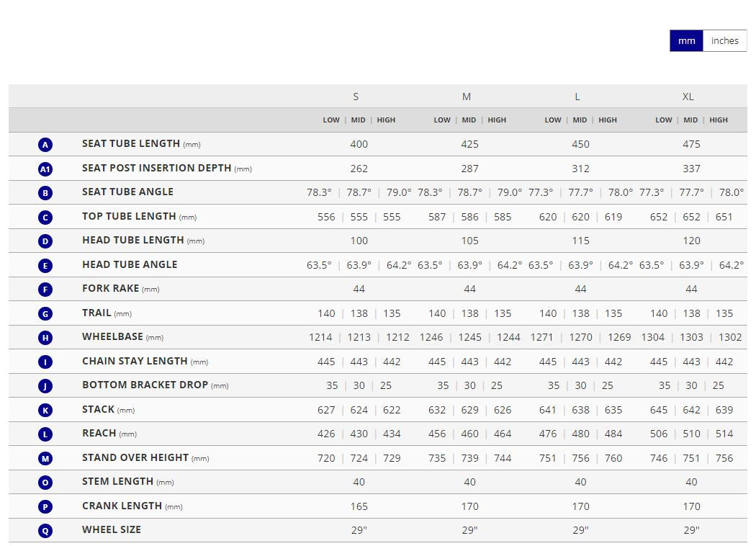Image resolution: width=756 pixels, height=546 pixels.
Task: Click the Chain Stay Length row label
Action: (135, 361)
